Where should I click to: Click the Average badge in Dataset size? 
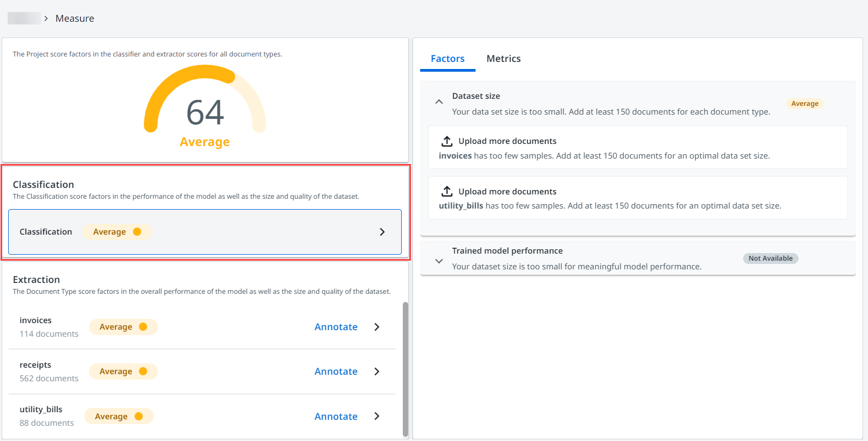point(804,104)
